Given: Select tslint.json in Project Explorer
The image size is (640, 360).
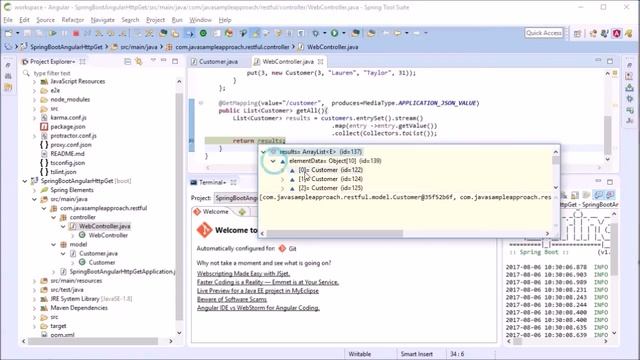Looking at the screenshot, I should point(63,172).
